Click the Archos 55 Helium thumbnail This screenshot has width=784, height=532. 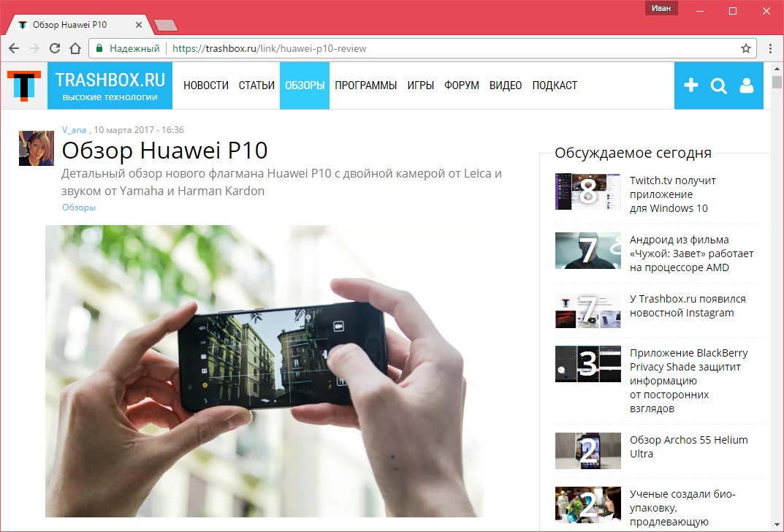[588, 451]
